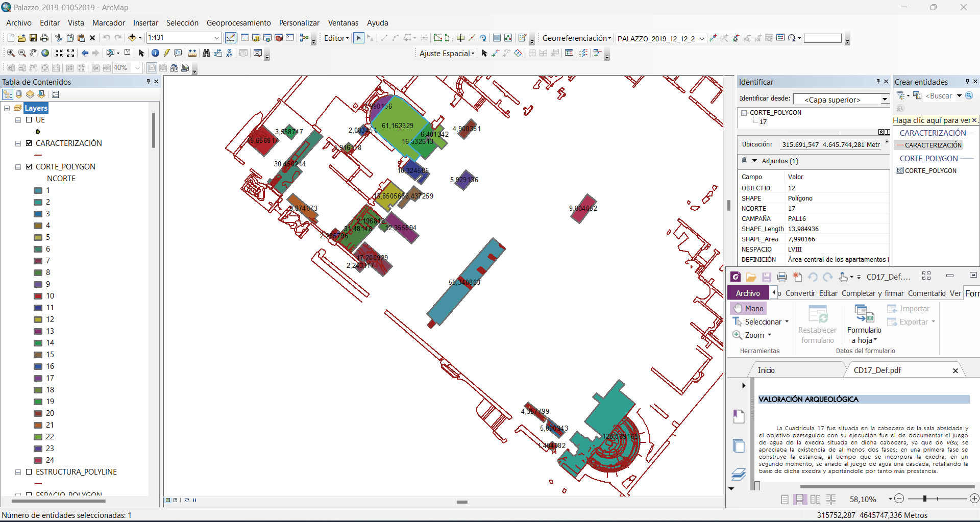This screenshot has width=980, height=522.
Task: Undo the last action in ArcMap
Action: click(106, 38)
